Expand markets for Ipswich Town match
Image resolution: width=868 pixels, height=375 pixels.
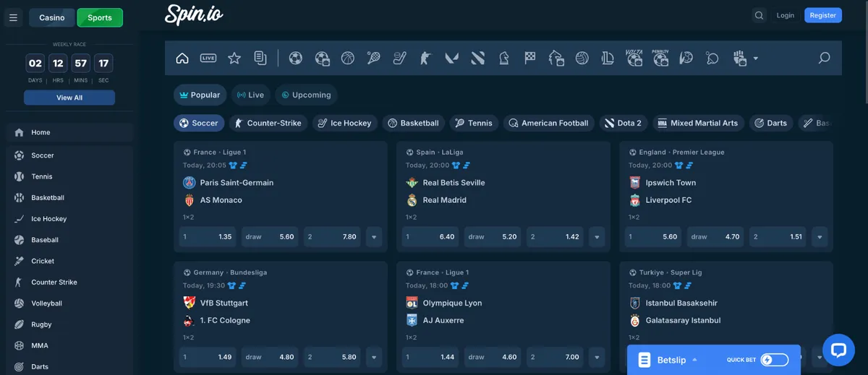[x=820, y=236]
